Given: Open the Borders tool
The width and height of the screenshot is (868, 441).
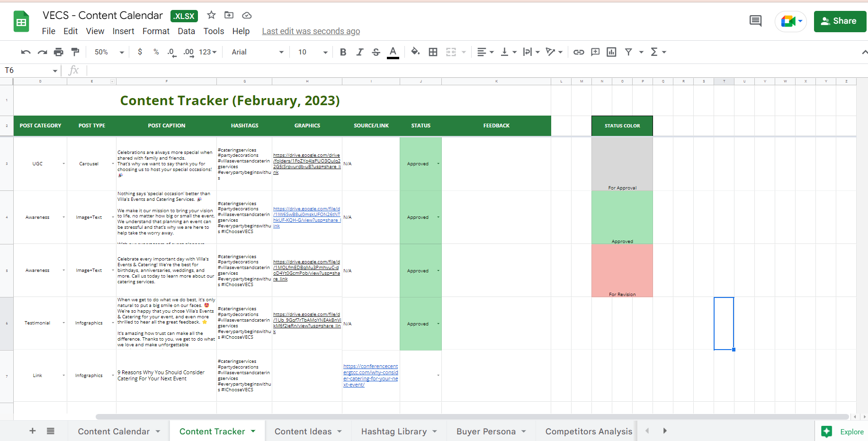Looking at the screenshot, I should [x=433, y=52].
